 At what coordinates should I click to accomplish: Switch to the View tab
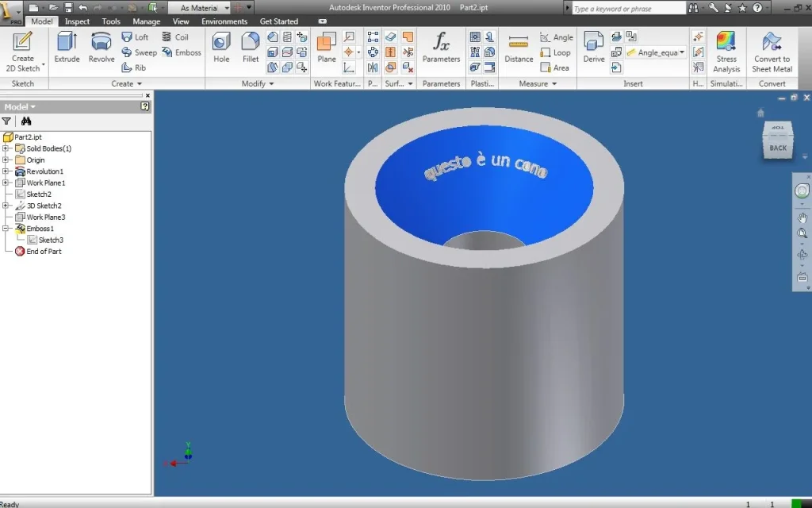(x=181, y=21)
